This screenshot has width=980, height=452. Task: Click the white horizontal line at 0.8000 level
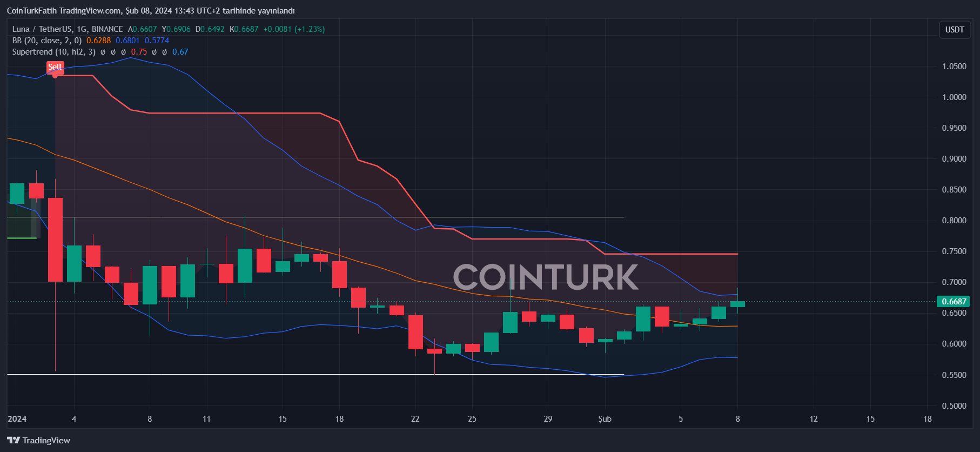316,217
